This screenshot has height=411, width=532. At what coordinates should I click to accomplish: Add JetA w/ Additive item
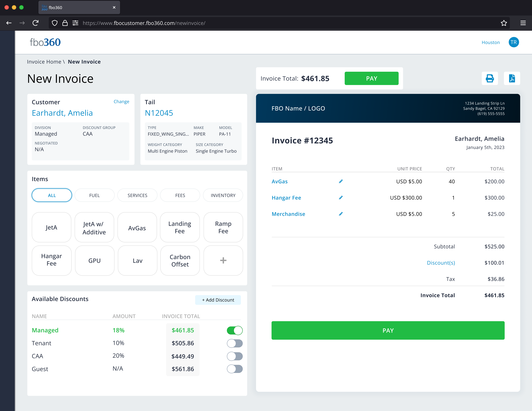coord(94,227)
